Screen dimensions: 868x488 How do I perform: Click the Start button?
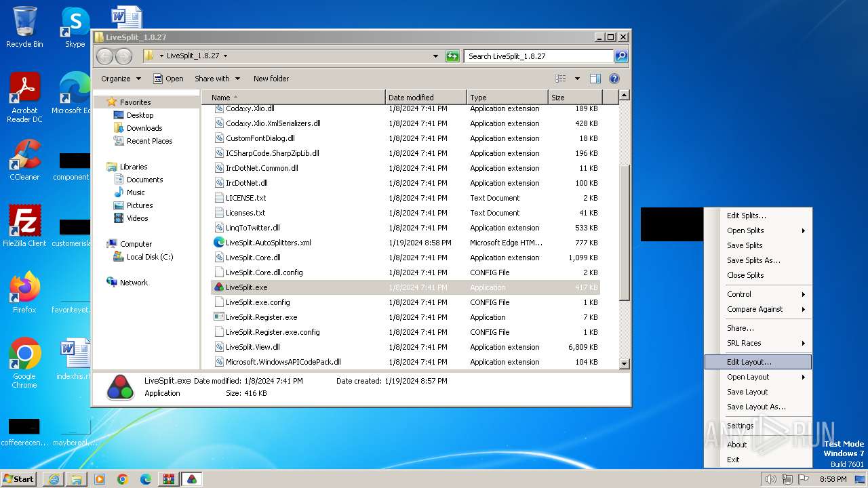(x=19, y=479)
